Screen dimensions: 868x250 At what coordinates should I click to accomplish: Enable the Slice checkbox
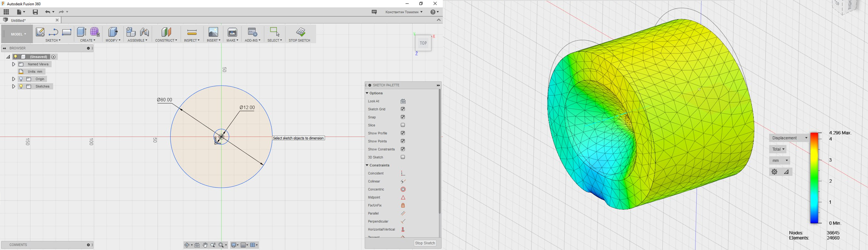pos(403,125)
